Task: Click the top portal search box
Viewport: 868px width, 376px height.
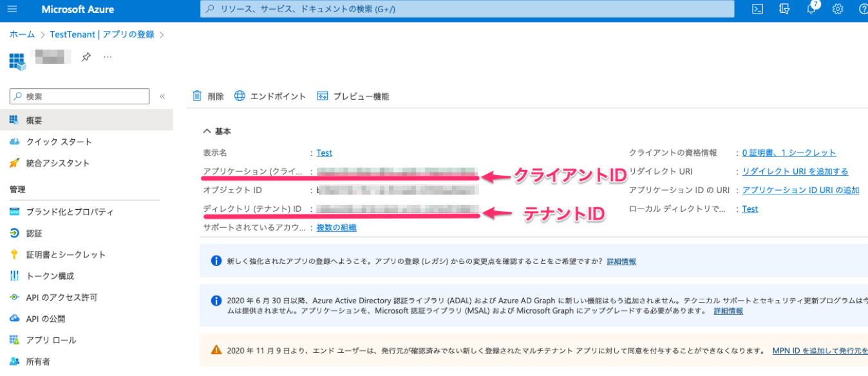Action: pos(467,9)
